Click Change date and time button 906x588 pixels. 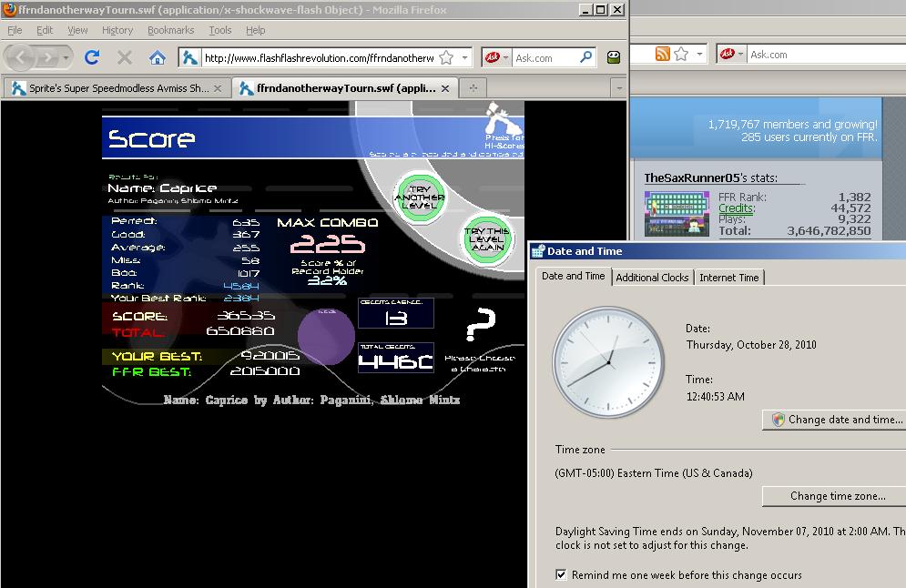pos(834,420)
